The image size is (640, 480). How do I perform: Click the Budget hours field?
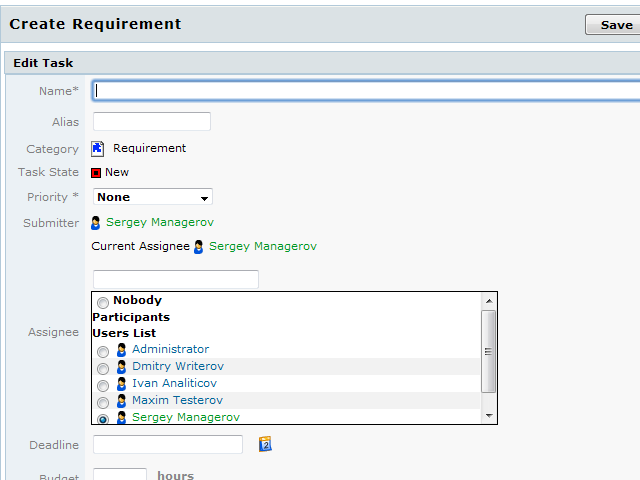click(120, 474)
